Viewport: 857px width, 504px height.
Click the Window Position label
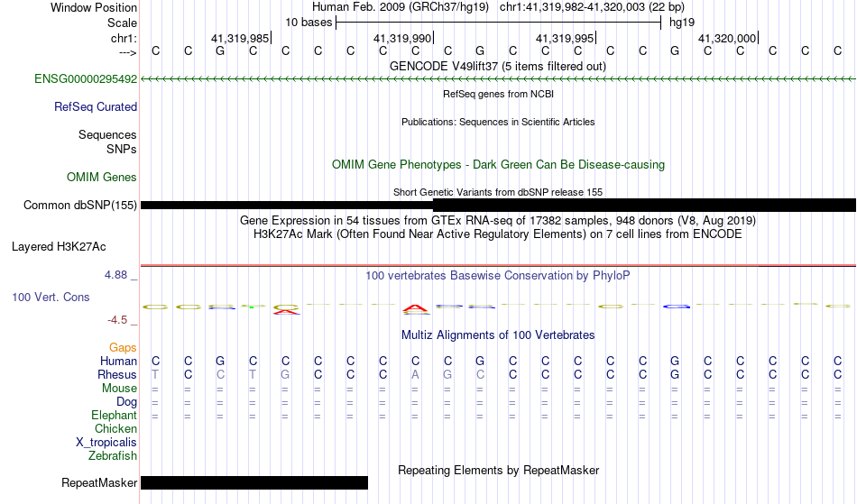click(94, 7)
